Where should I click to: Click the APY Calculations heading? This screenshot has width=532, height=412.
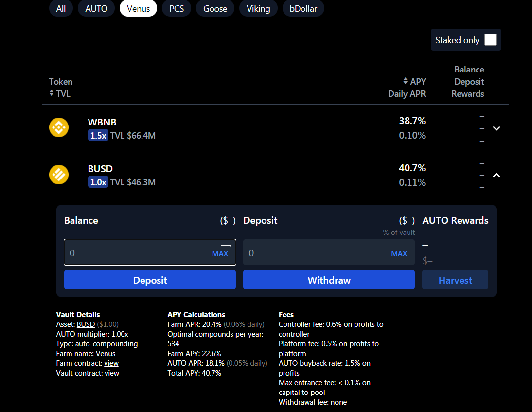pos(196,315)
